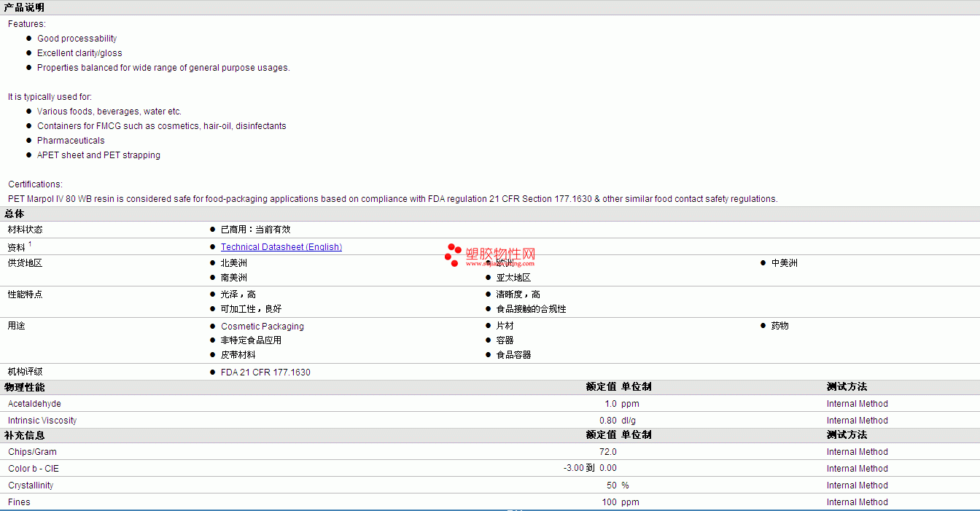Click the 总体 section header
Screen dimensions: 980x511
pyautogui.click(x=14, y=214)
